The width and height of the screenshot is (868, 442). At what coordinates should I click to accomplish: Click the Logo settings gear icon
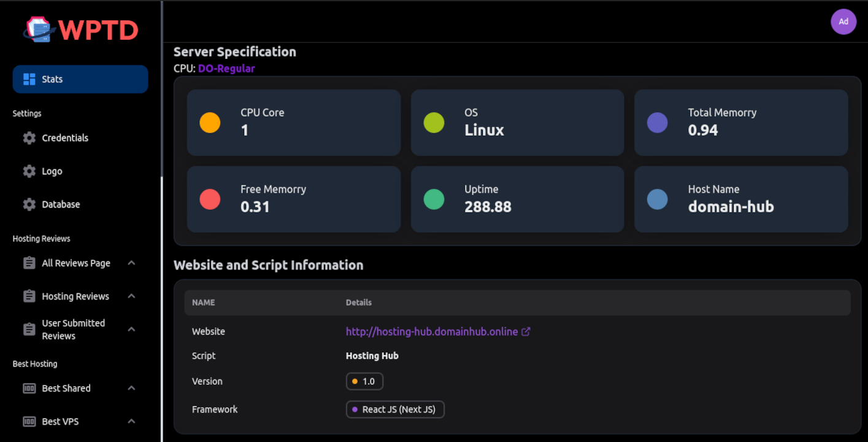pyautogui.click(x=29, y=171)
